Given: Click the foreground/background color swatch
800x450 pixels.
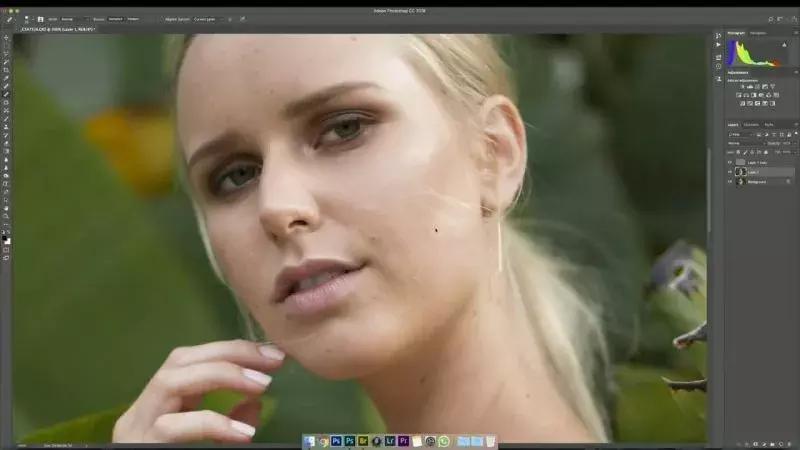Looking at the screenshot, I should pos(6,239).
